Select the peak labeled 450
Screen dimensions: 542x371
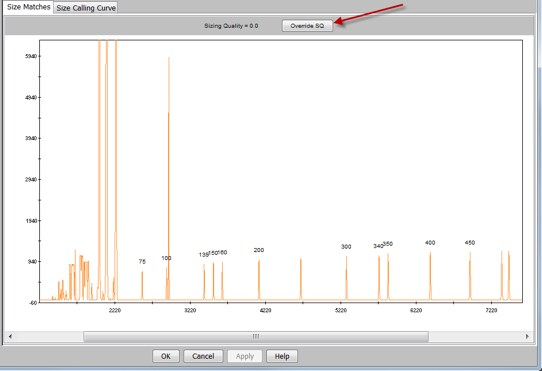pos(470,276)
